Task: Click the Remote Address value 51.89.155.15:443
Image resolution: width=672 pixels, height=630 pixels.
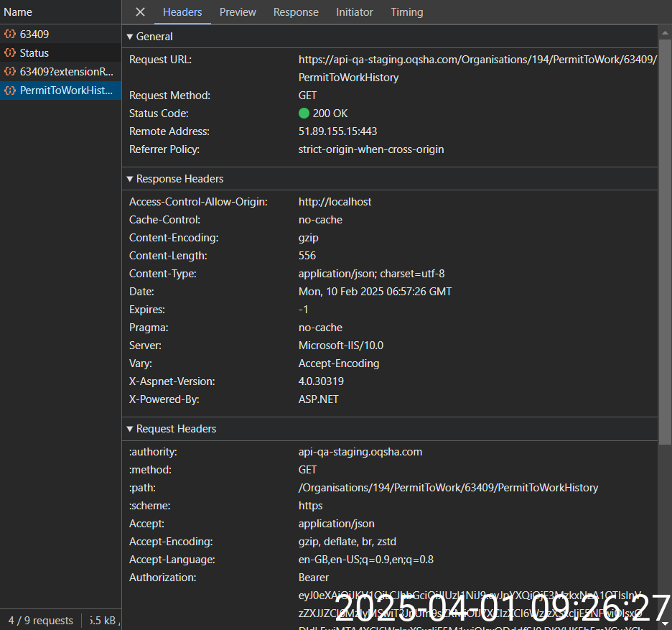Action: (x=337, y=131)
